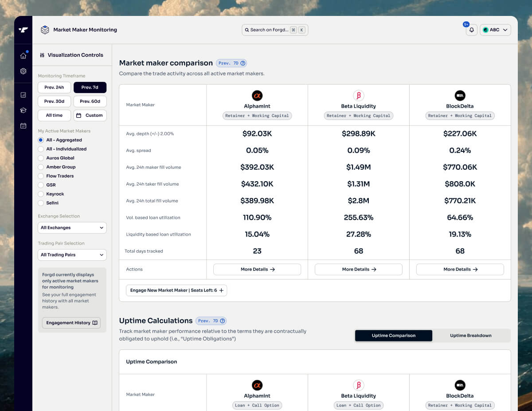
Task: Open the Forgd logo in the sidebar
Action: click(23, 30)
